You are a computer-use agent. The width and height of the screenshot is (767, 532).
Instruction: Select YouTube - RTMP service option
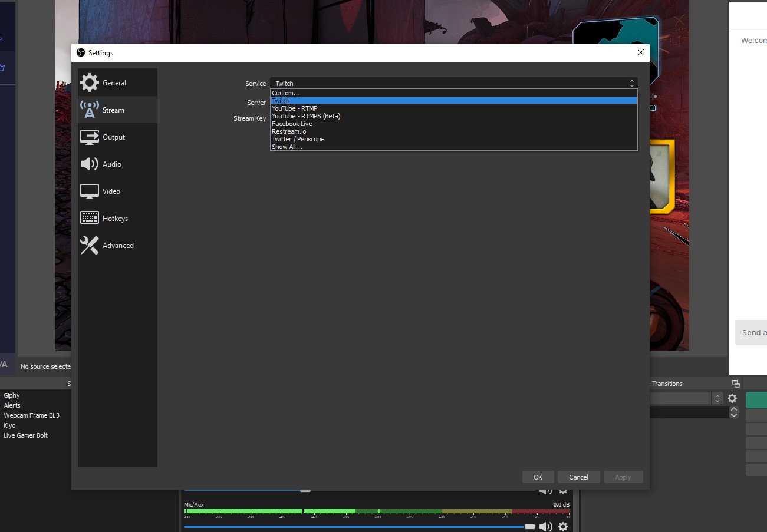(x=295, y=108)
